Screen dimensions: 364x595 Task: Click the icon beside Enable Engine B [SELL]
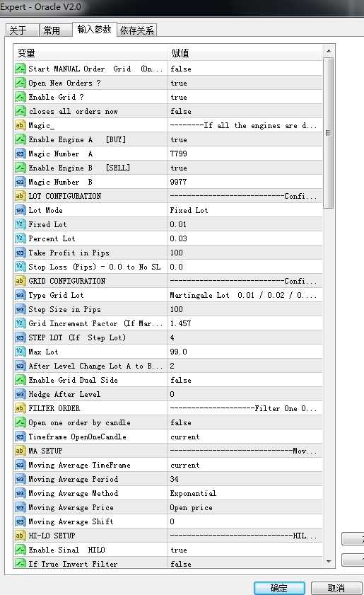click(x=20, y=168)
